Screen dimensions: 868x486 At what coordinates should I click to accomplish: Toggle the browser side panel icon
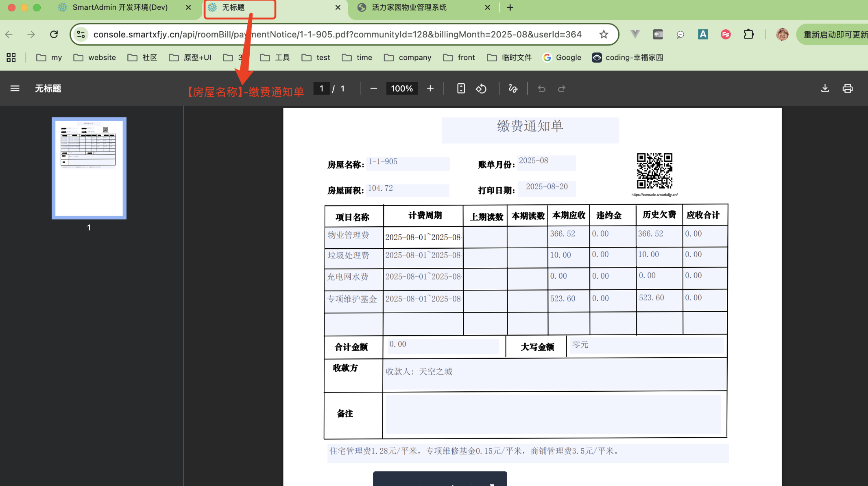tap(658, 34)
